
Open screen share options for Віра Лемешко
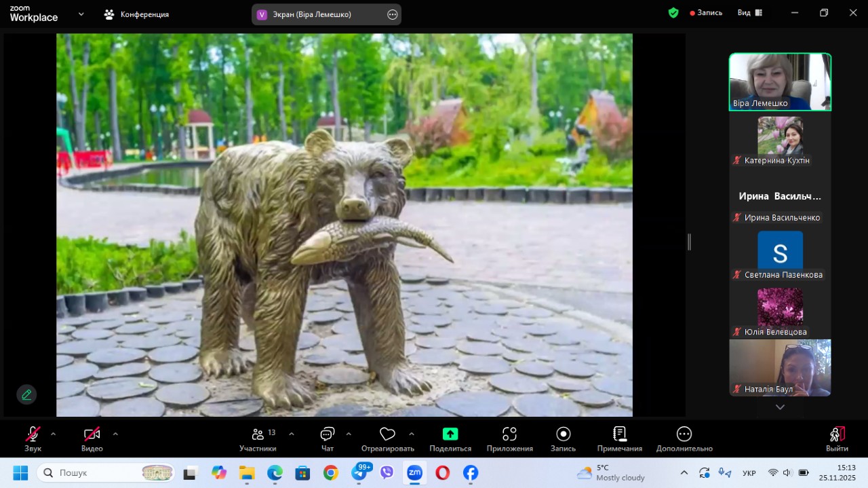tap(392, 14)
